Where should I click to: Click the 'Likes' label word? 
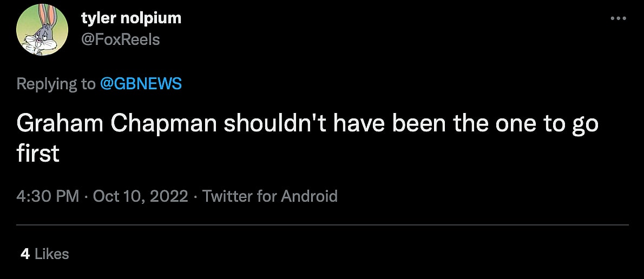(52, 254)
